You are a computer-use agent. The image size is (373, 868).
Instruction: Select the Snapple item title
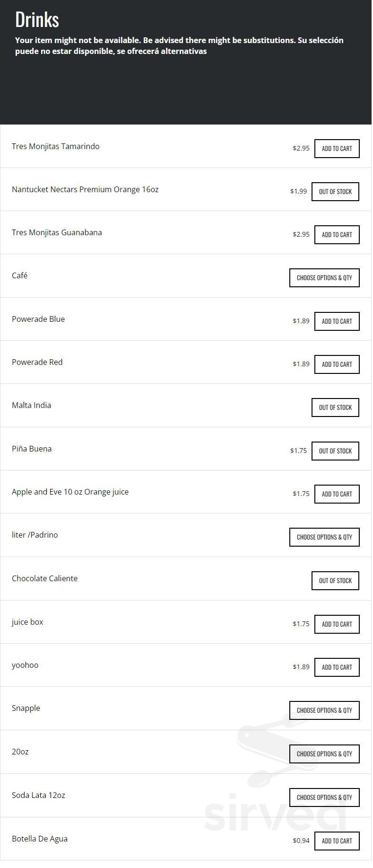26,708
